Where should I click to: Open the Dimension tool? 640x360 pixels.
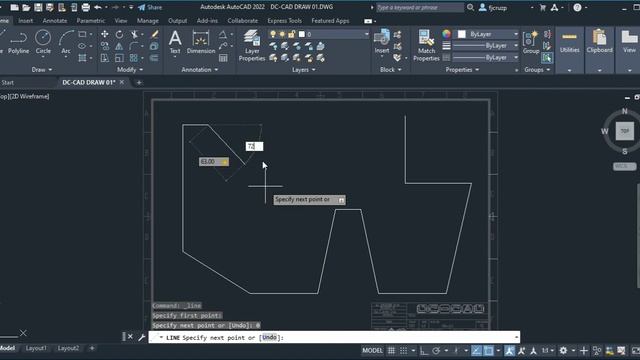[201, 42]
